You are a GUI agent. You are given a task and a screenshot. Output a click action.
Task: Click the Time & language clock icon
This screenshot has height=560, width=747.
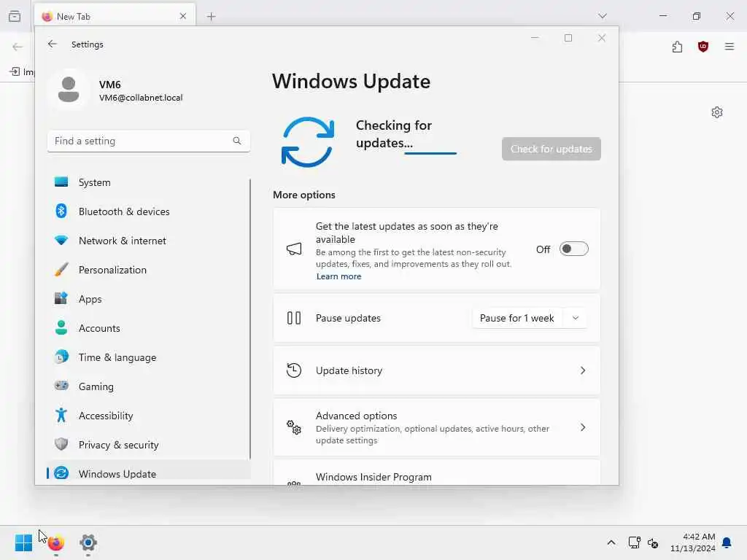pos(61,357)
